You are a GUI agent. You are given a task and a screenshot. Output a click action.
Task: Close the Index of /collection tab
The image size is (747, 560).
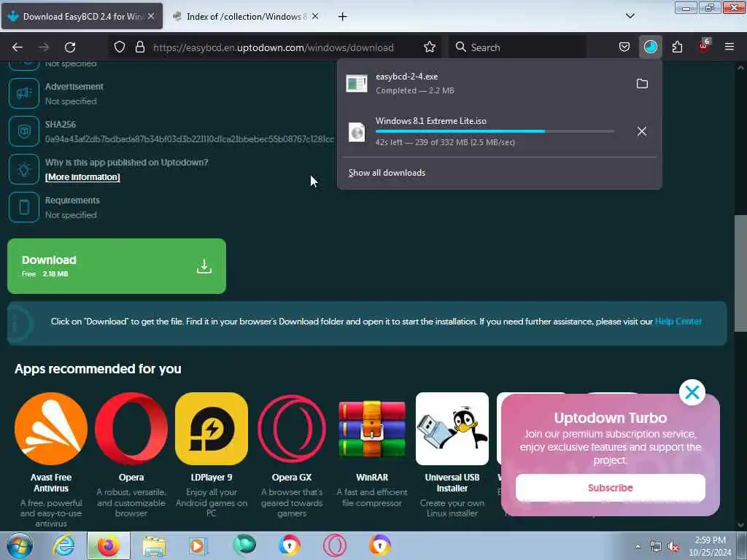315,16
